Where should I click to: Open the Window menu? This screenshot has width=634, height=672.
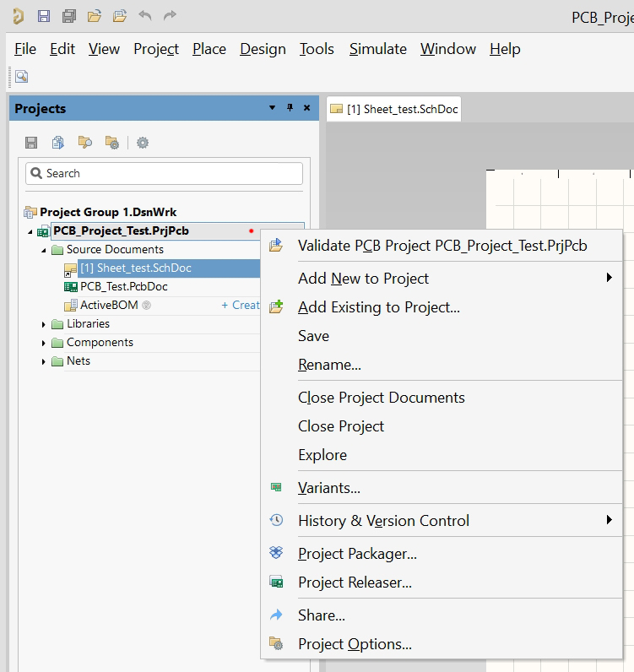point(448,49)
